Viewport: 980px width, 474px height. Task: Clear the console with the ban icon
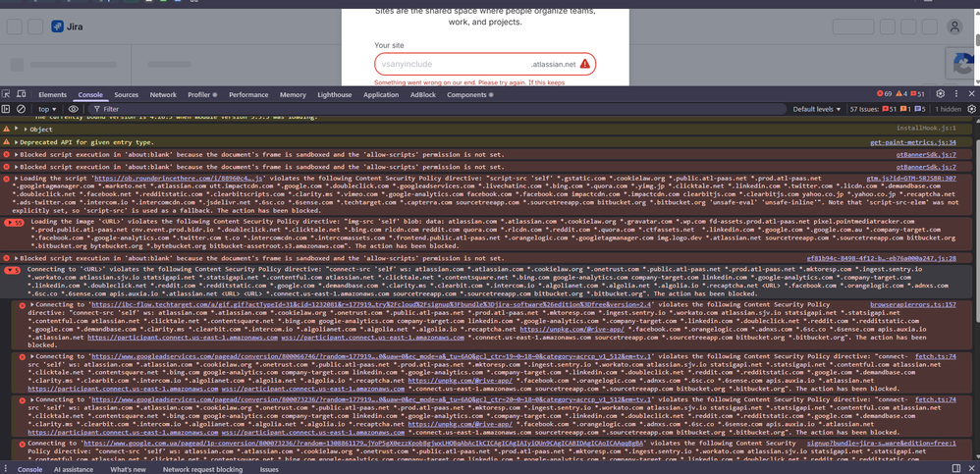(21, 109)
